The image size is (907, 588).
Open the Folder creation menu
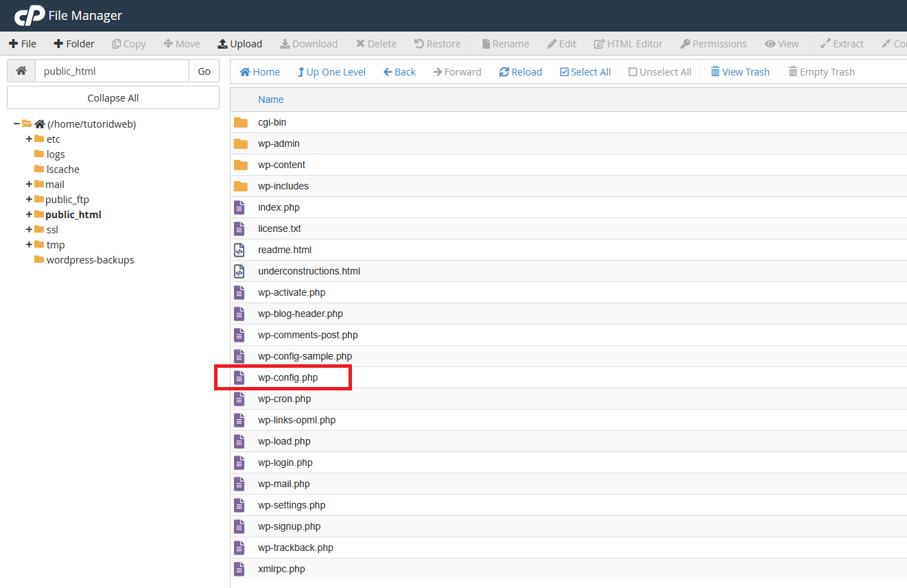click(x=73, y=43)
